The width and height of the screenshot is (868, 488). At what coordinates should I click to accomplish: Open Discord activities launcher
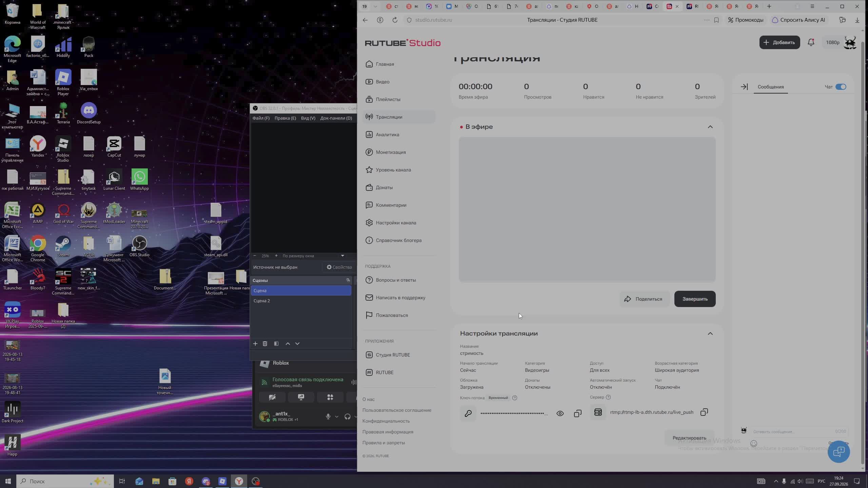click(x=330, y=397)
